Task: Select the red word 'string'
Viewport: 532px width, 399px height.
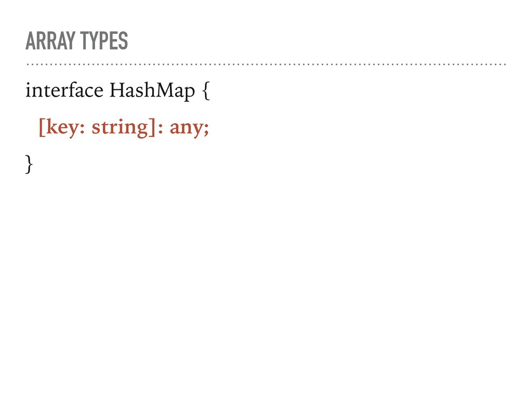Action: (120, 129)
